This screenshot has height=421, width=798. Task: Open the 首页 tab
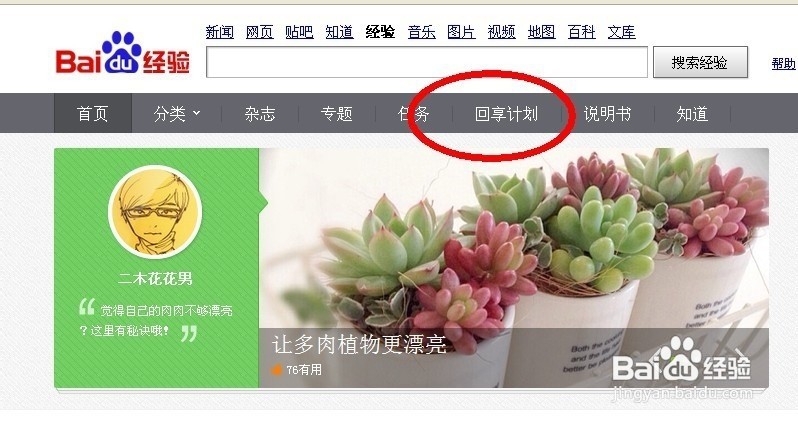93,113
